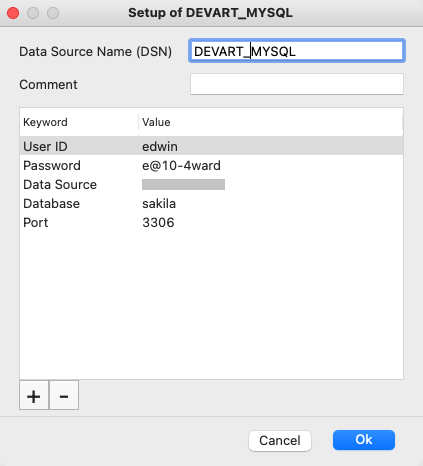Select the Database keyword row
423x466 pixels.
tap(211, 203)
